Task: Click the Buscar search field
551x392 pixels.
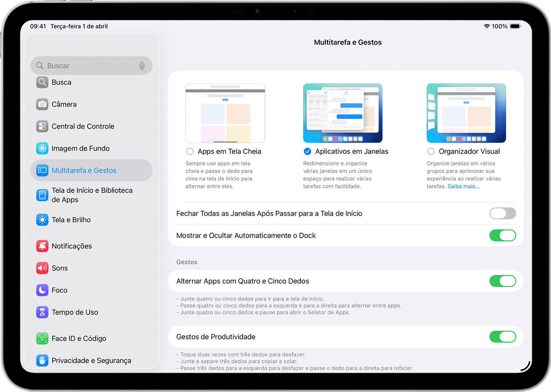Action: 88,66
